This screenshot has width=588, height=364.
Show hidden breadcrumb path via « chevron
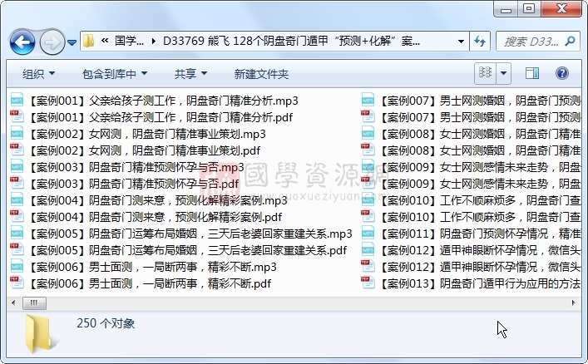[x=105, y=41]
